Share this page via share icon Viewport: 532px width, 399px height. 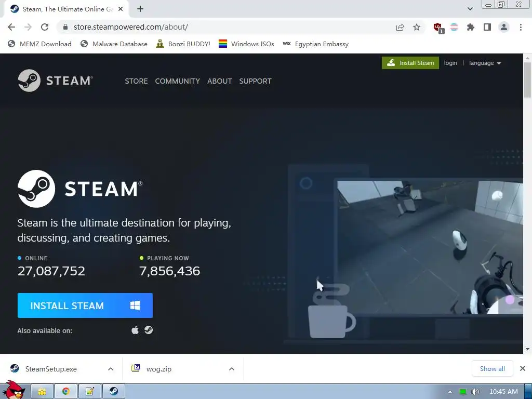point(400,27)
